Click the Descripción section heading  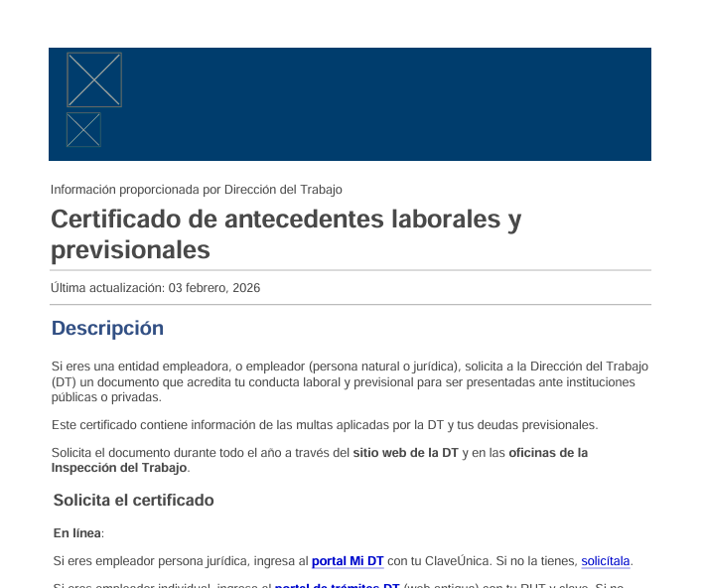(x=107, y=328)
